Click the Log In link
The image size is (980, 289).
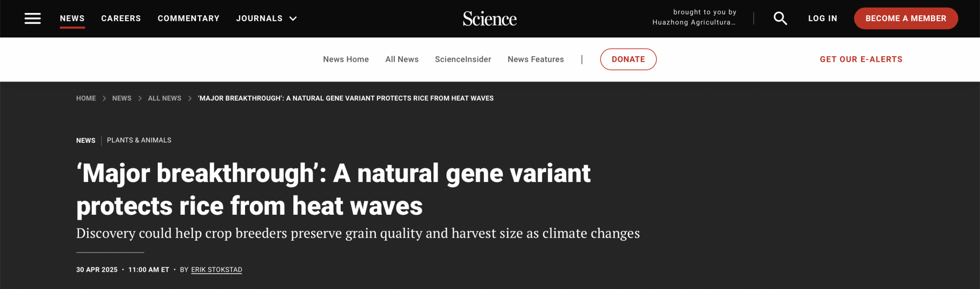click(x=823, y=18)
